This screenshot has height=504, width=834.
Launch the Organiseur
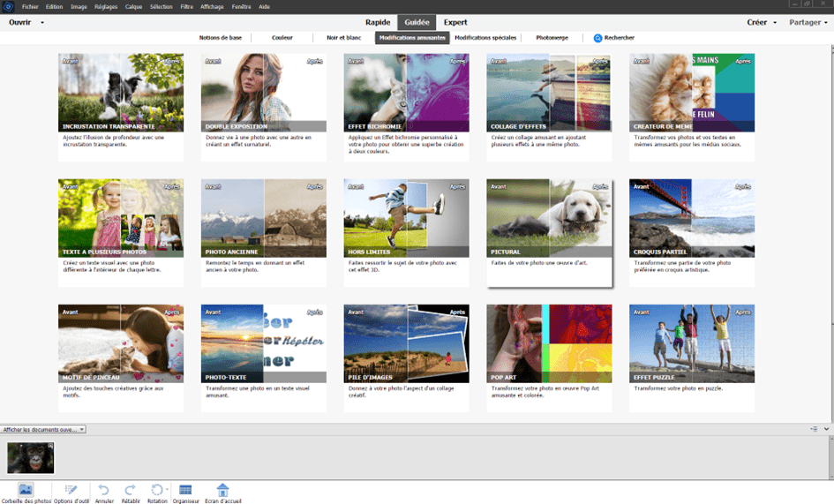point(185,493)
